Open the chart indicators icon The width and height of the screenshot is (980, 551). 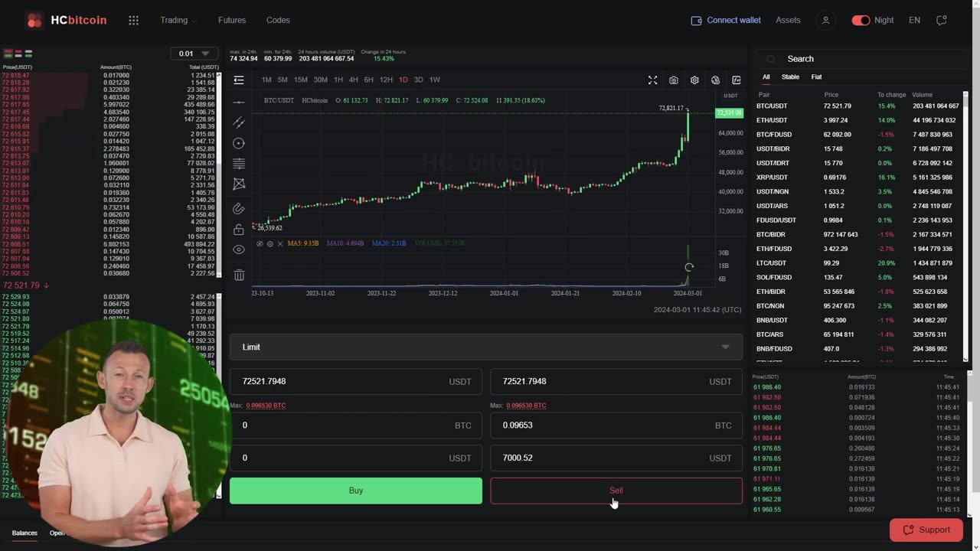tap(737, 80)
